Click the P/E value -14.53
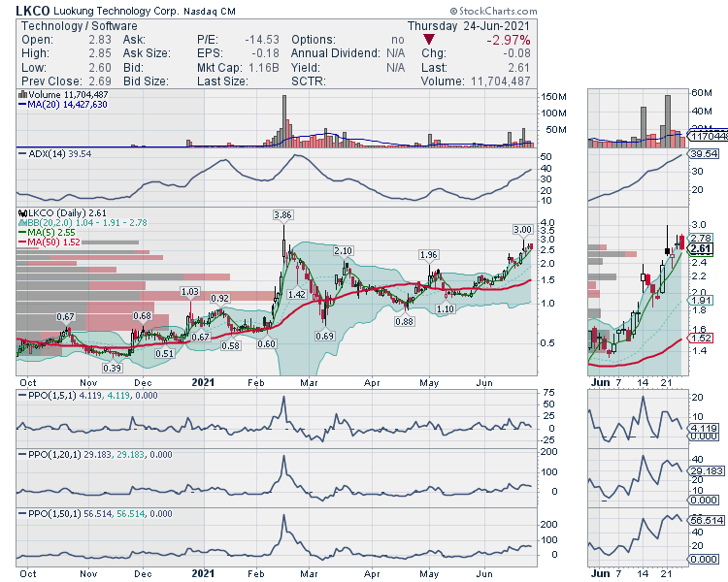The image size is (728, 582). [x=262, y=40]
